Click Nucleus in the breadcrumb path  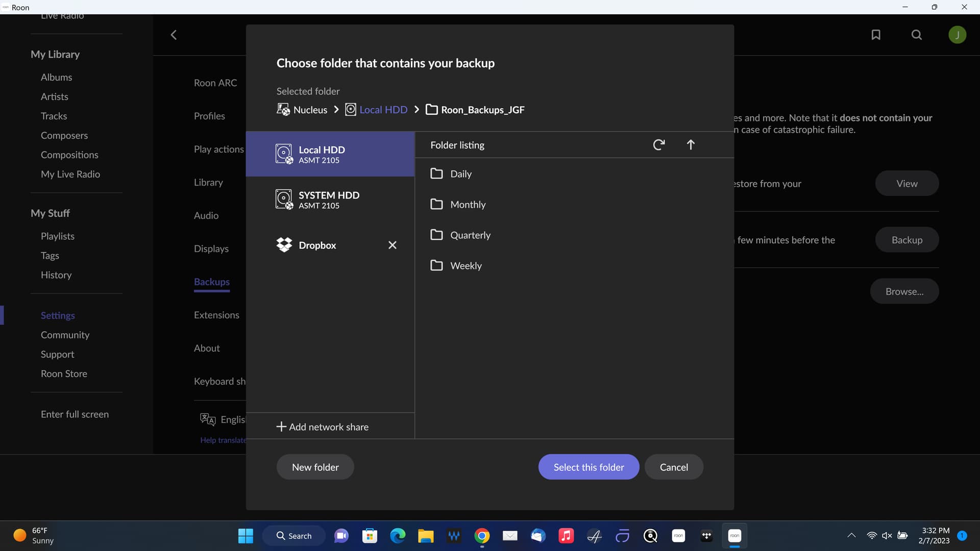pyautogui.click(x=310, y=110)
